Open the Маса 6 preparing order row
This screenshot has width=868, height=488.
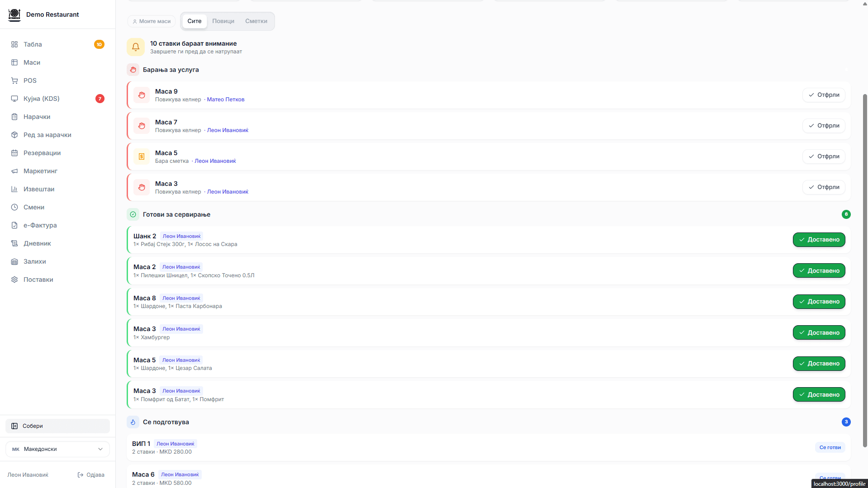click(489, 477)
